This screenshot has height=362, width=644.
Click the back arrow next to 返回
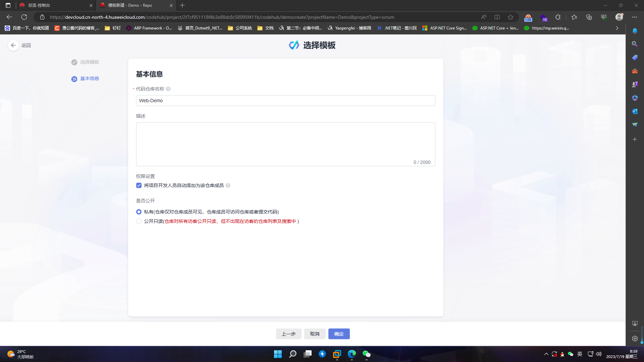click(x=13, y=45)
